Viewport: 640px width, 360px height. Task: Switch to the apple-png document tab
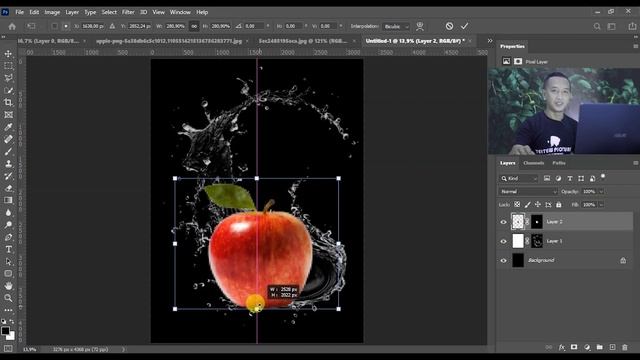[x=169, y=41]
